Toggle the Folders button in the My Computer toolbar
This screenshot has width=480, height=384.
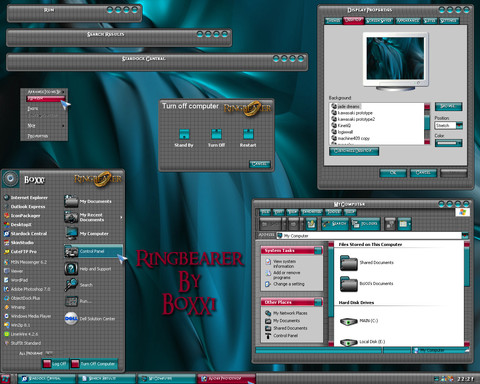point(365,224)
